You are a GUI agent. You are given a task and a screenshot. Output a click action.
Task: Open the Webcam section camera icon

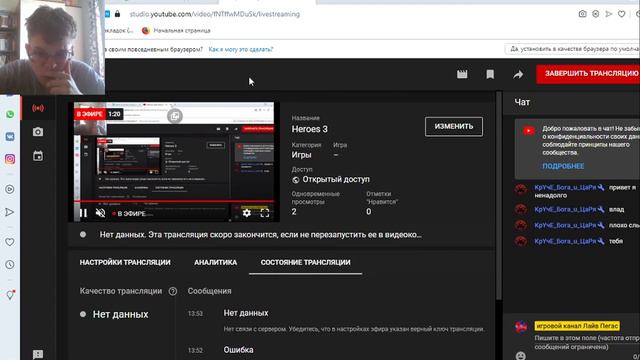[38, 132]
